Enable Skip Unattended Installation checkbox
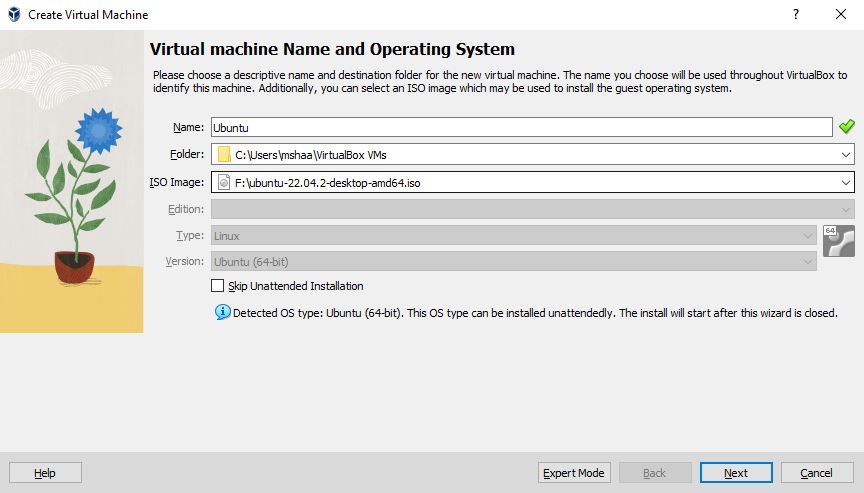The width and height of the screenshot is (864, 493). pos(218,285)
